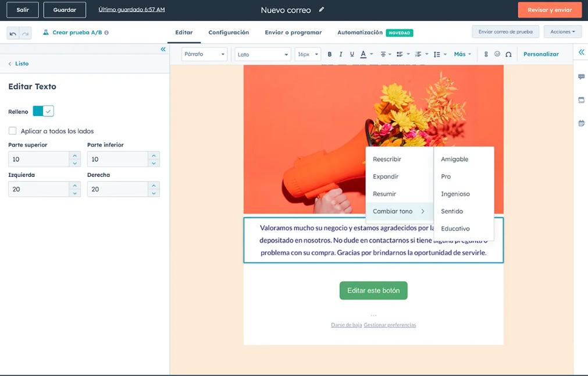This screenshot has height=376, width=588.
Task: Toggle bold formatting
Action: point(330,54)
